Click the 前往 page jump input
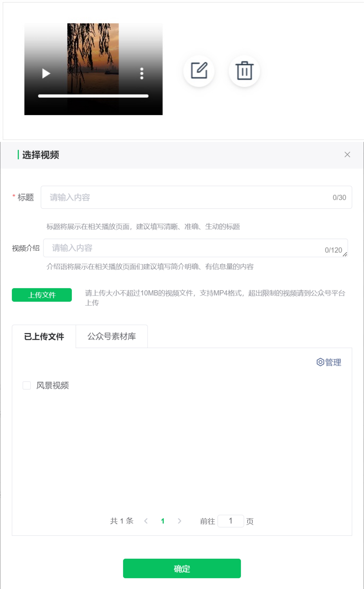 [x=230, y=521]
